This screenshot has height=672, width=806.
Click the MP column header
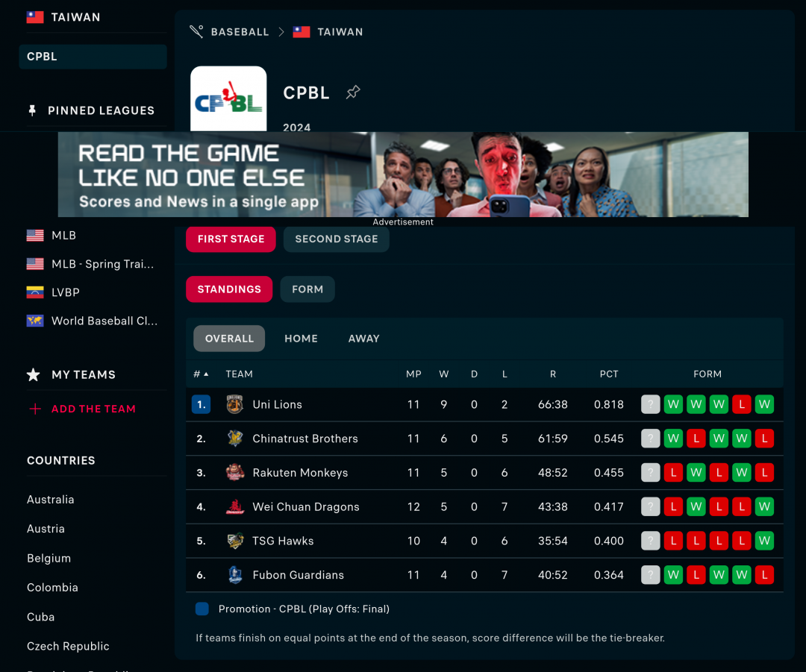(413, 374)
